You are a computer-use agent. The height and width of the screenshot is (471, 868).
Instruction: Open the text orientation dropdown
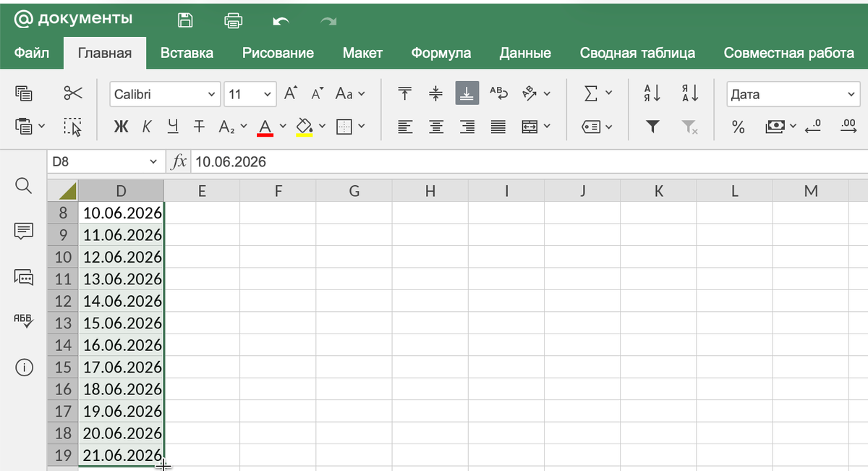click(x=547, y=93)
